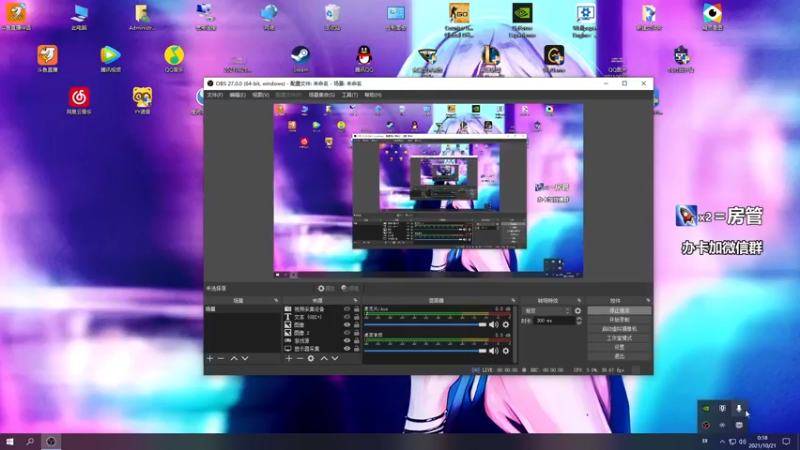The image size is (800, 450).
Task: Add a new source with the plus icon
Action: (289, 358)
